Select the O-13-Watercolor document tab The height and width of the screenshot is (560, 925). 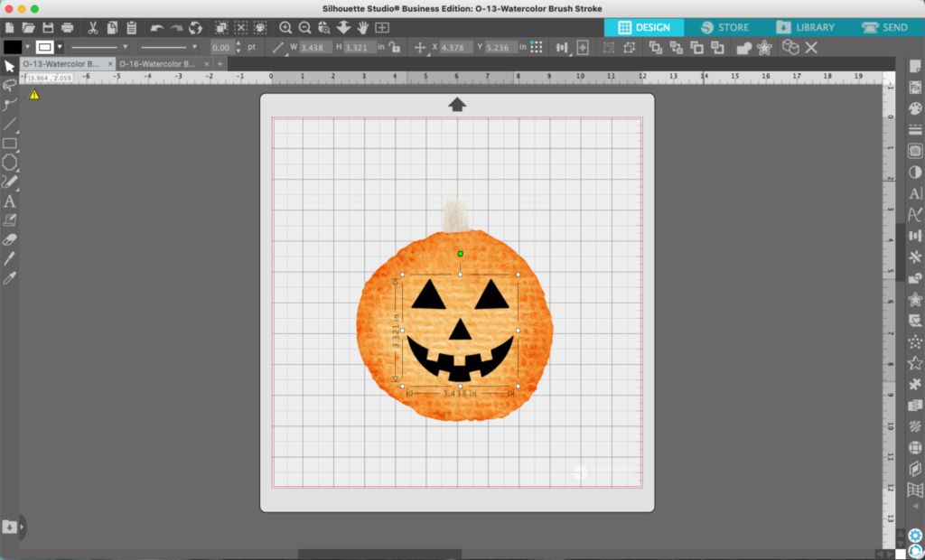61,64
